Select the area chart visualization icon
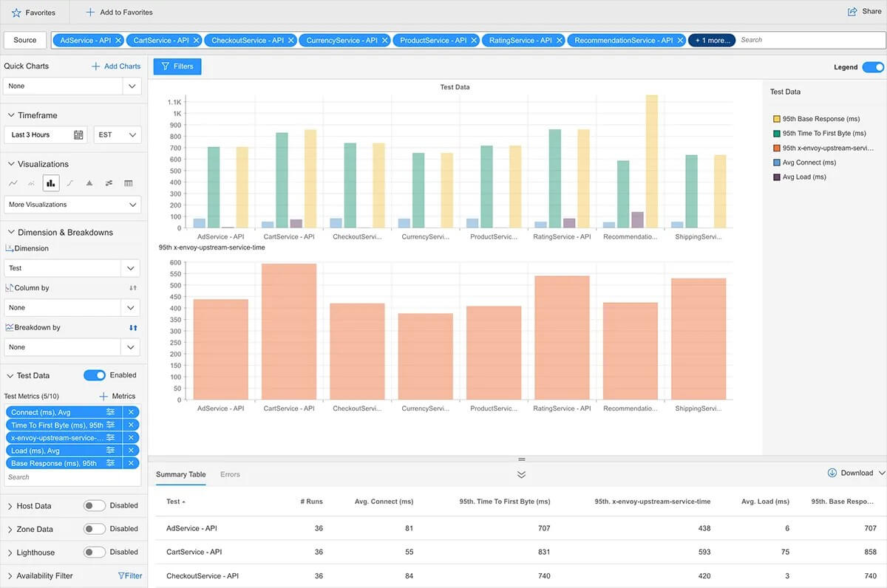887x588 pixels. (x=89, y=183)
